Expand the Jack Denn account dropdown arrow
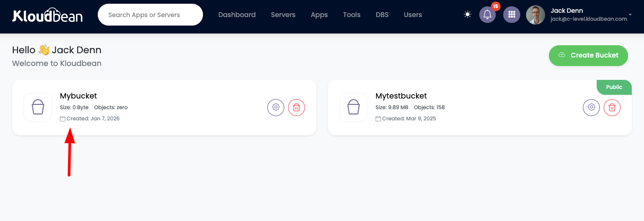Viewport: 644px width, 221px height. (x=630, y=15)
